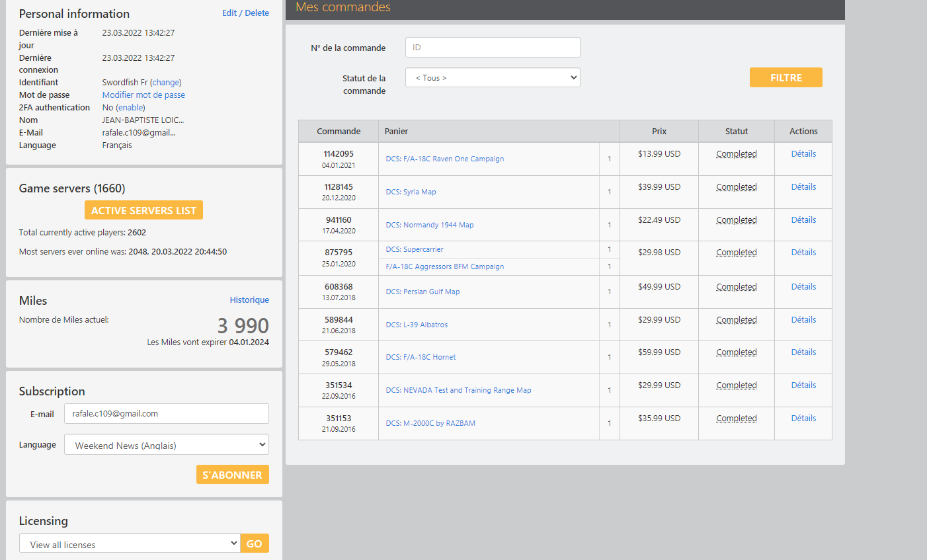Screen dimensions: 927x560
Task: Expand the Statut de la commande dropdown
Action: [x=493, y=78]
